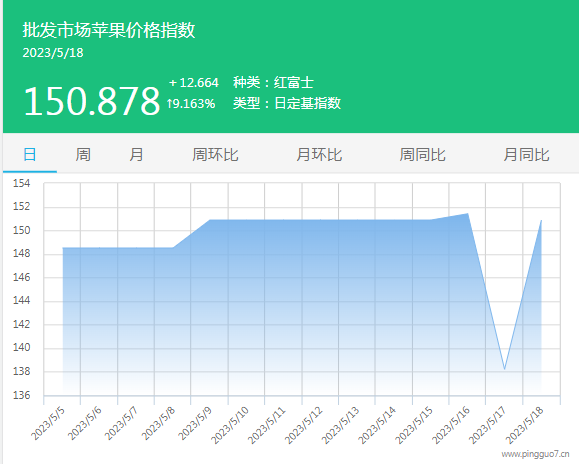Click the ↑9.163% percentage change indicator
Image resolution: width=579 pixels, height=464 pixels.
tap(191, 103)
